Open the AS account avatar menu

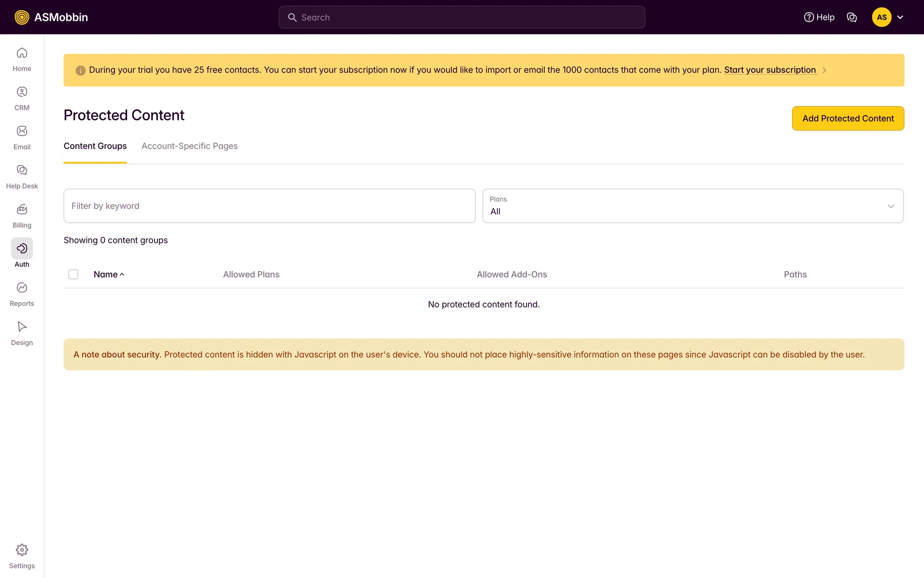(887, 17)
